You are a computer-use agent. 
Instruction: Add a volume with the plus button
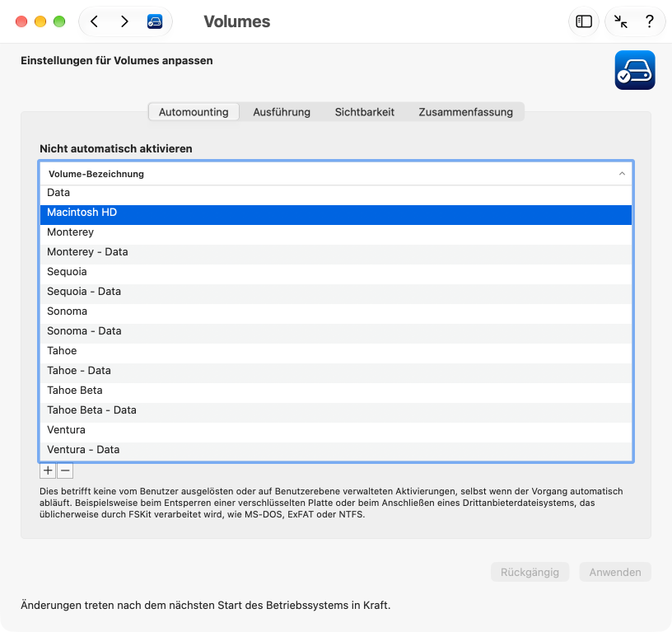48,470
